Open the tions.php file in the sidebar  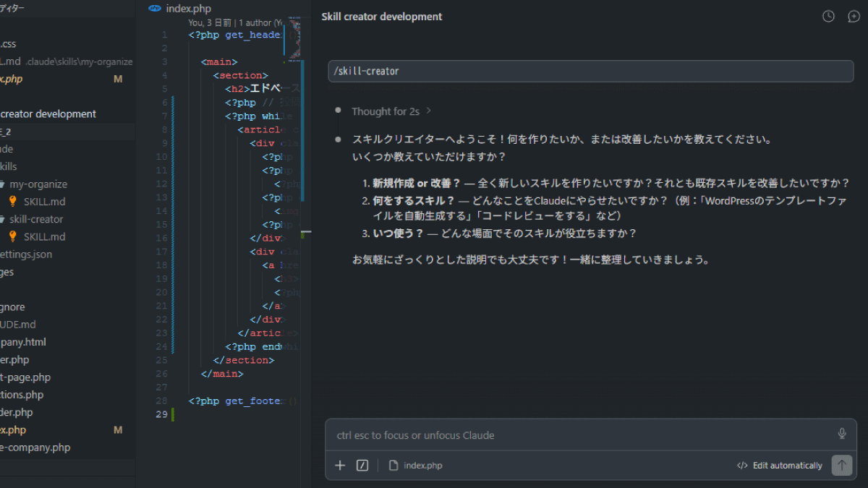(22, 395)
